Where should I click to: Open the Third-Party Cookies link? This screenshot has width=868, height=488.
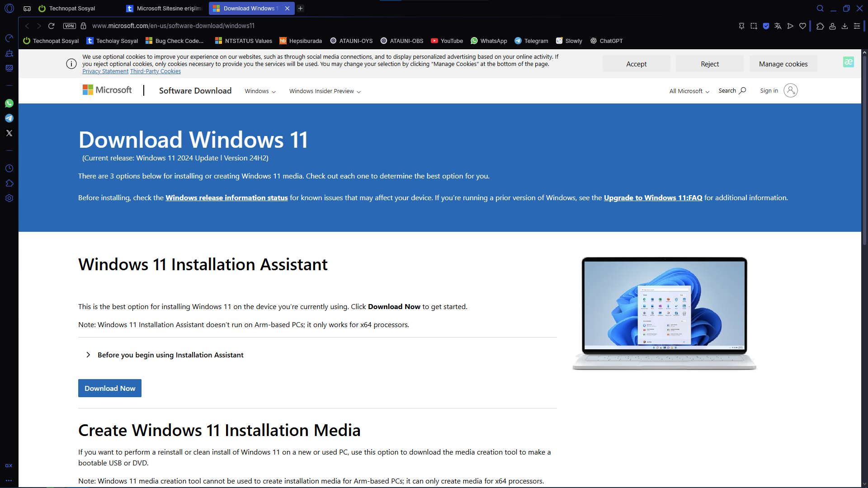(x=156, y=71)
